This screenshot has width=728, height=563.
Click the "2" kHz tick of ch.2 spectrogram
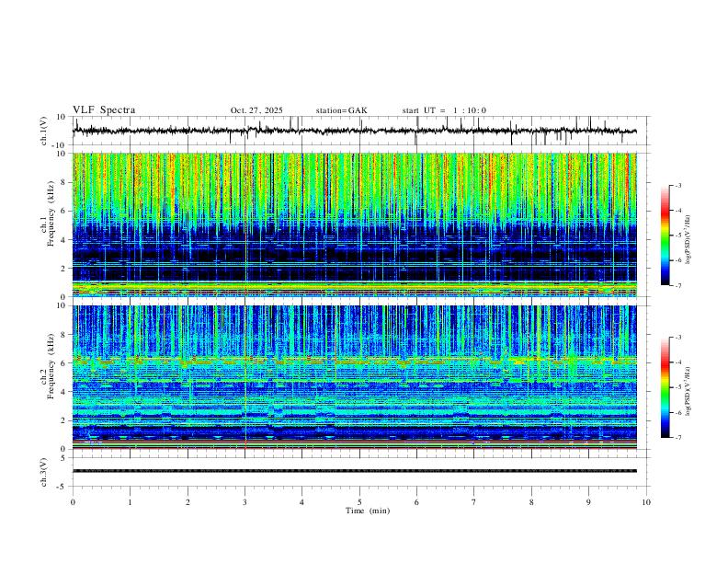(x=63, y=420)
